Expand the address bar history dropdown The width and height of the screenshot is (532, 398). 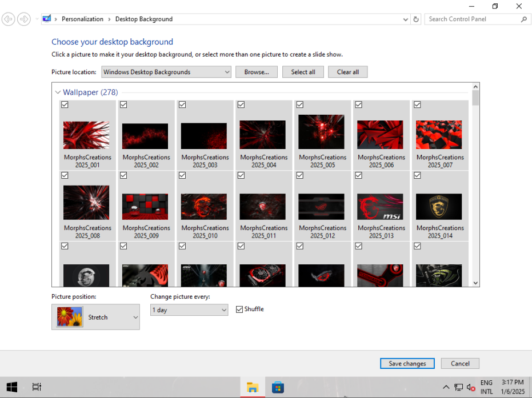pos(406,19)
